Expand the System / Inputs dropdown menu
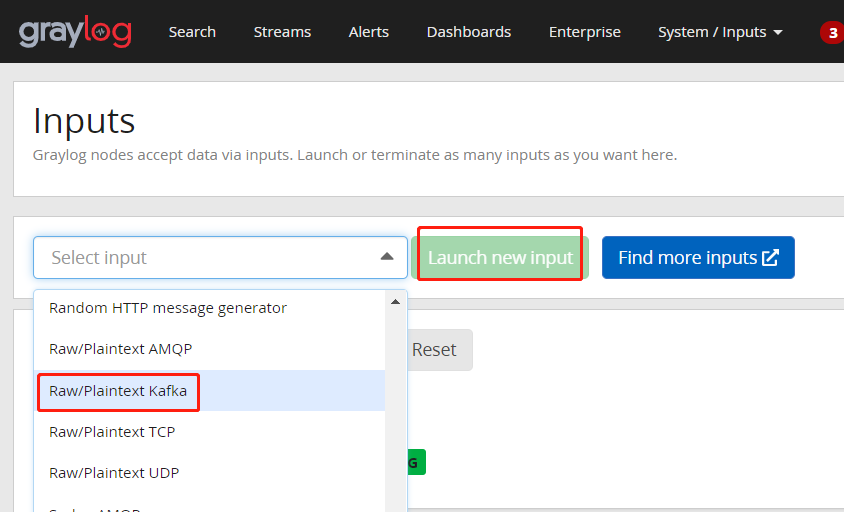Image resolution: width=844 pixels, height=512 pixels. pos(720,32)
